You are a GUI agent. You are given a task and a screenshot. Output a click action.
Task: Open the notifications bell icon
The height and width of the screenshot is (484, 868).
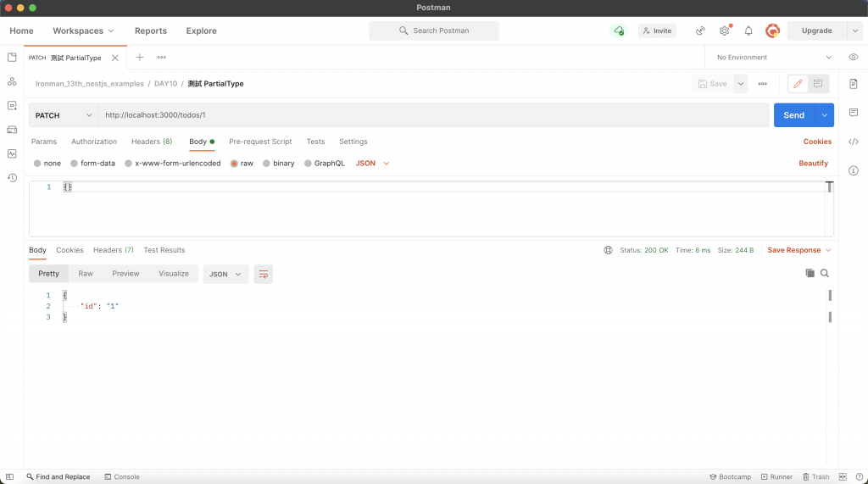[x=748, y=31]
